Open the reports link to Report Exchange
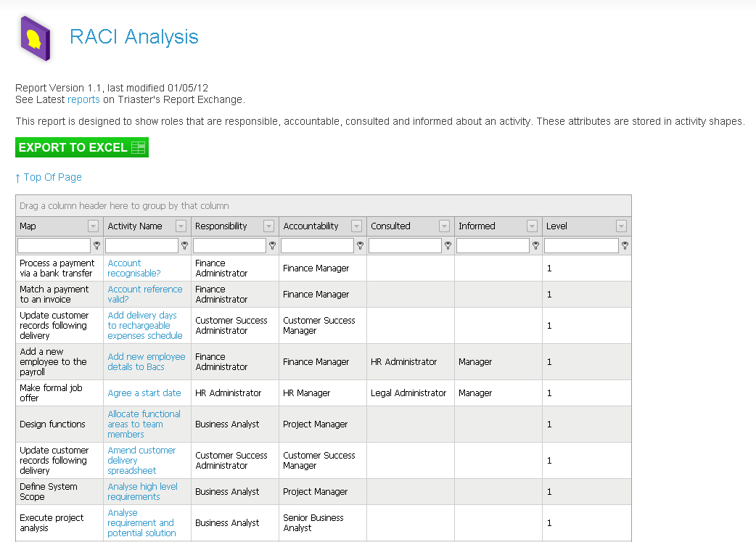The width and height of the screenshot is (756, 542). [83, 99]
